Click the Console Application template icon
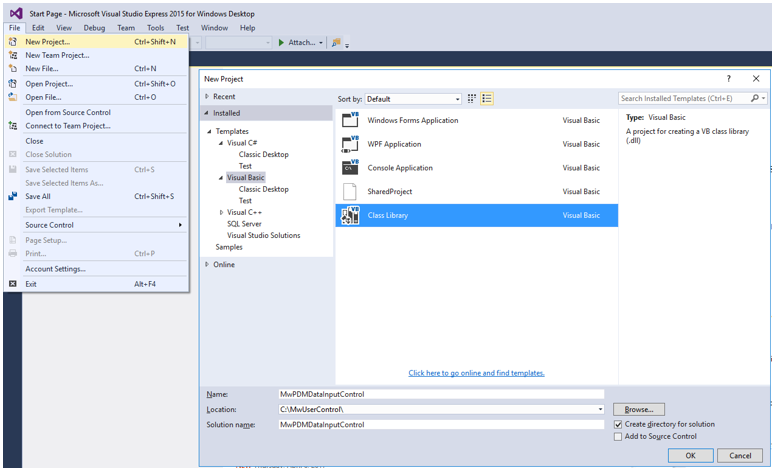Image resolution: width=776 pixels, height=471 pixels. (350, 168)
